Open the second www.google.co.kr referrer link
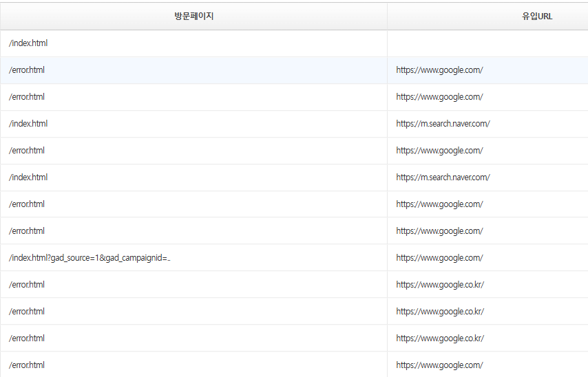The width and height of the screenshot is (588, 377). click(x=440, y=312)
